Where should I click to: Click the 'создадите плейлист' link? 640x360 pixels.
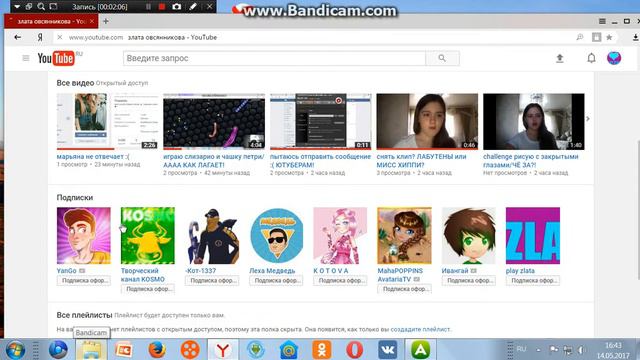(420, 329)
